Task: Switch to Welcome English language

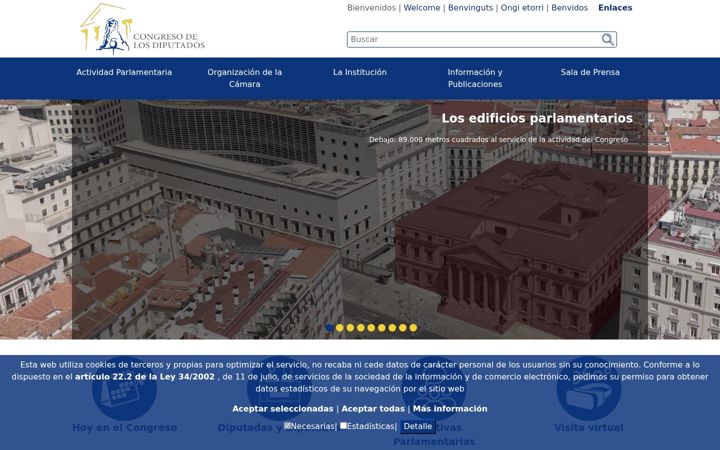Action: (x=422, y=8)
